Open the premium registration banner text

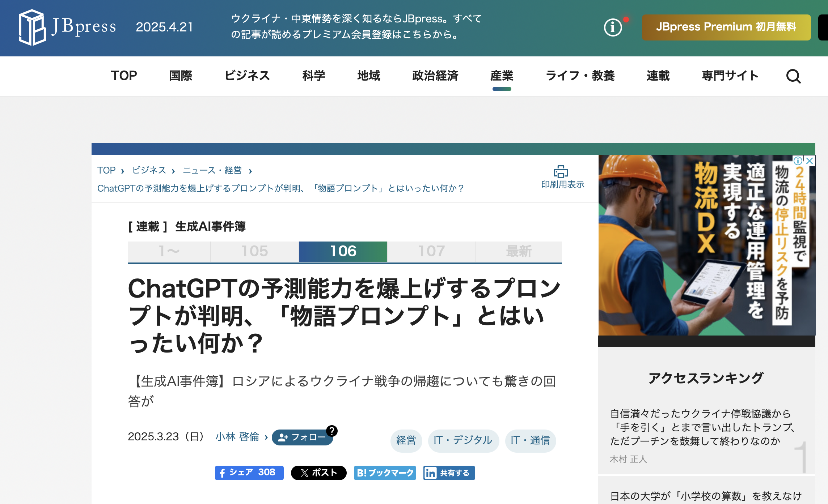[x=356, y=26]
